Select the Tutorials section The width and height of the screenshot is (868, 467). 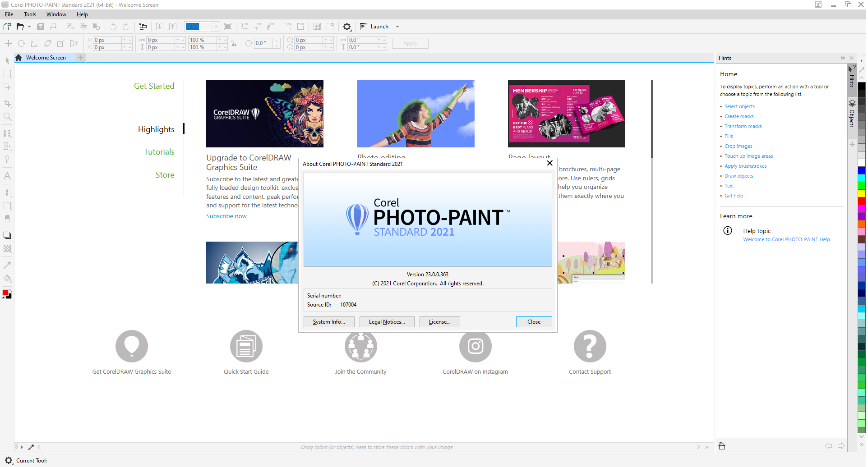[x=159, y=152]
